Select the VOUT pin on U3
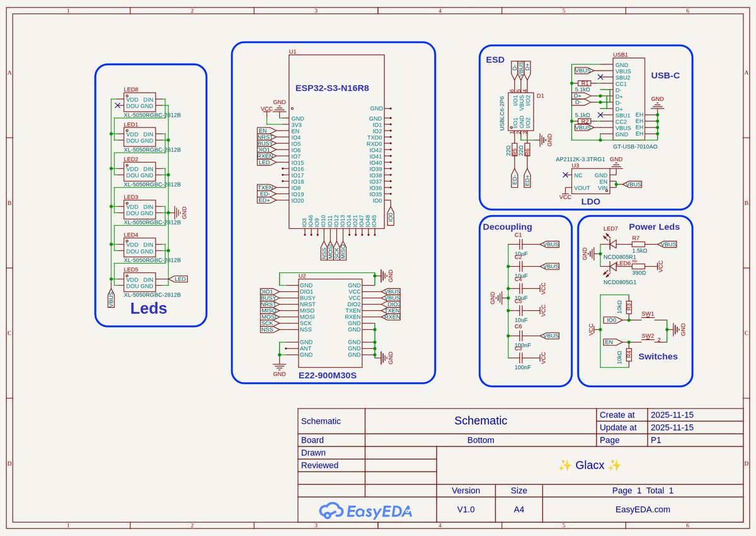The width and height of the screenshot is (756, 536). click(582, 188)
